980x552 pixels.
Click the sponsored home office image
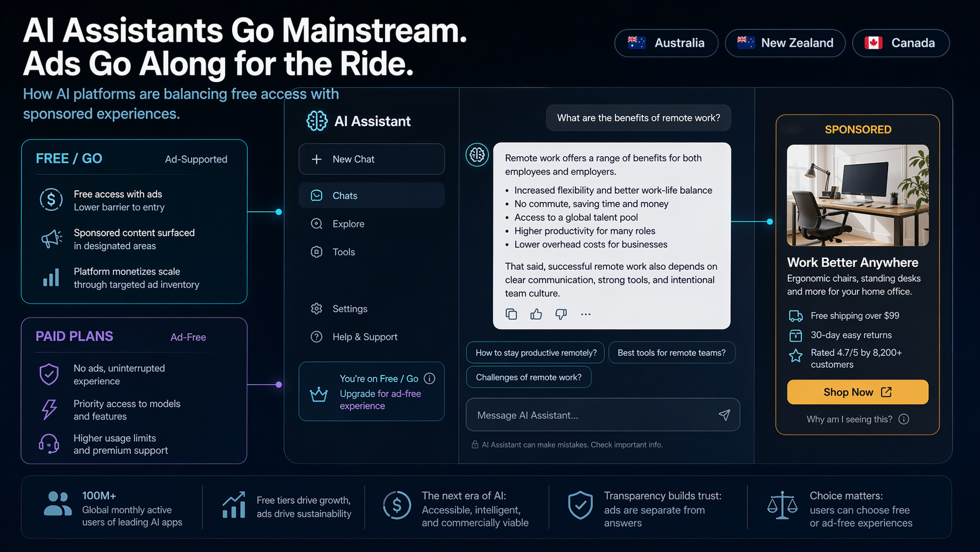pyautogui.click(x=857, y=195)
